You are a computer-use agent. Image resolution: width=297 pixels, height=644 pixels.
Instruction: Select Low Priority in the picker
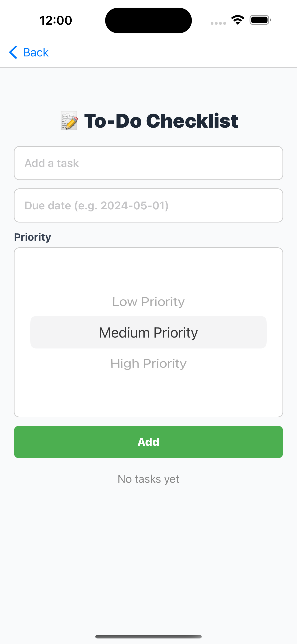tap(148, 302)
